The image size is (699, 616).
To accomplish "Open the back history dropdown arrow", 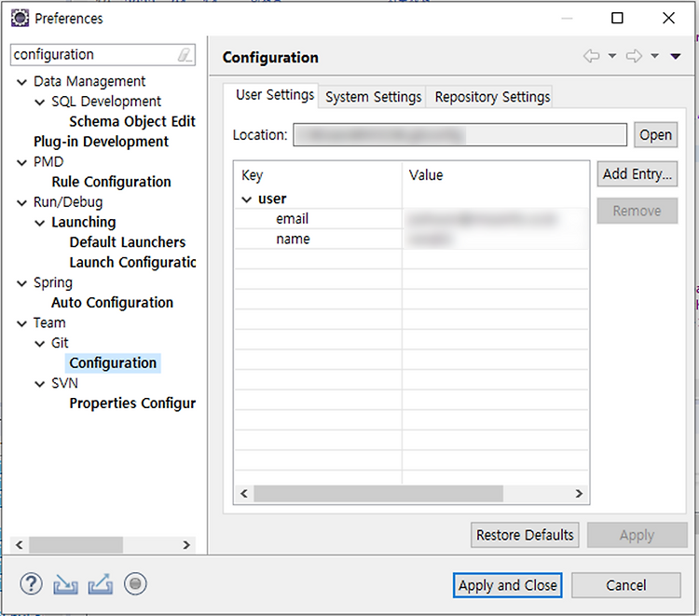I will (x=612, y=56).
